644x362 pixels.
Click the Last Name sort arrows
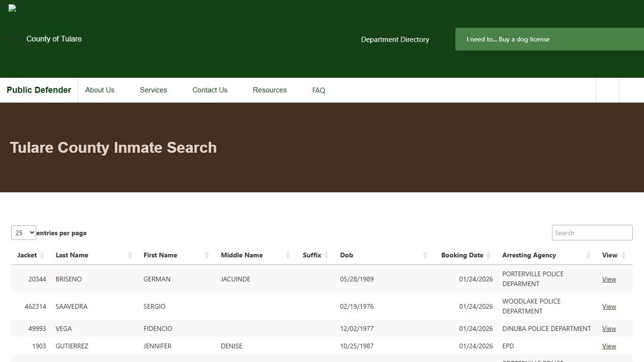129,255
